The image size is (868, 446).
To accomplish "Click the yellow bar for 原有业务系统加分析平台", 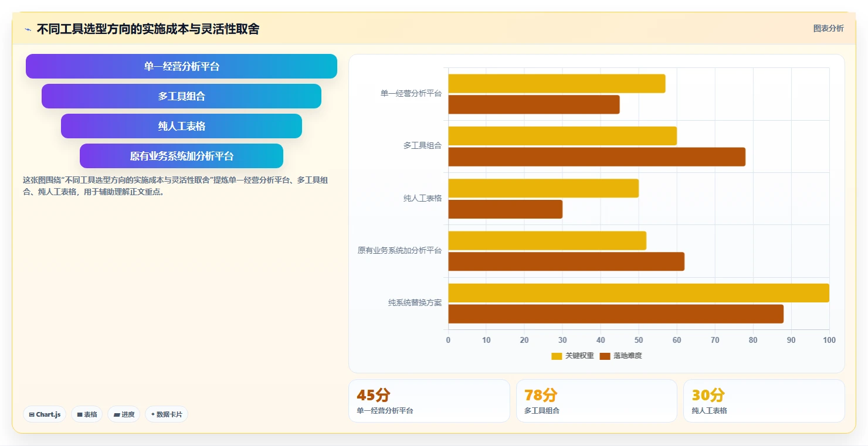I will coord(547,241).
